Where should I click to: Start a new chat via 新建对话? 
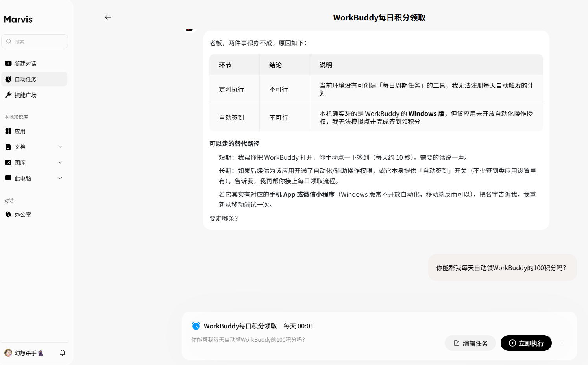pyautogui.click(x=34, y=63)
